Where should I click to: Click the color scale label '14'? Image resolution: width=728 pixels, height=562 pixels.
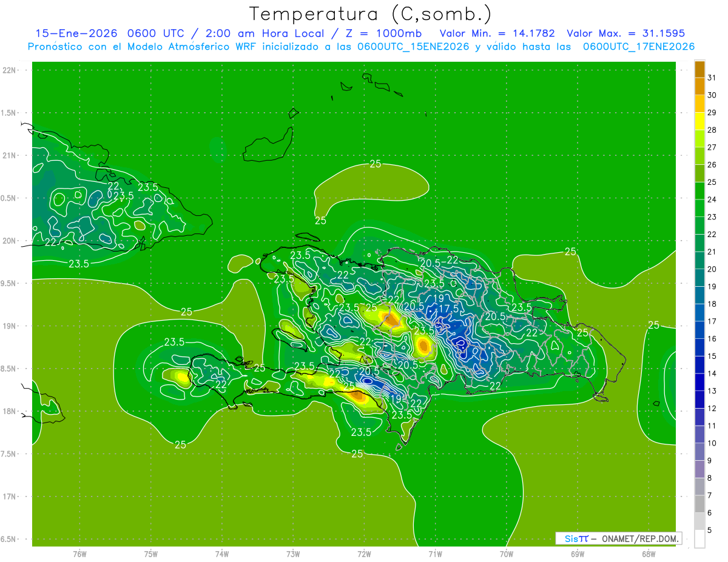[712, 373]
